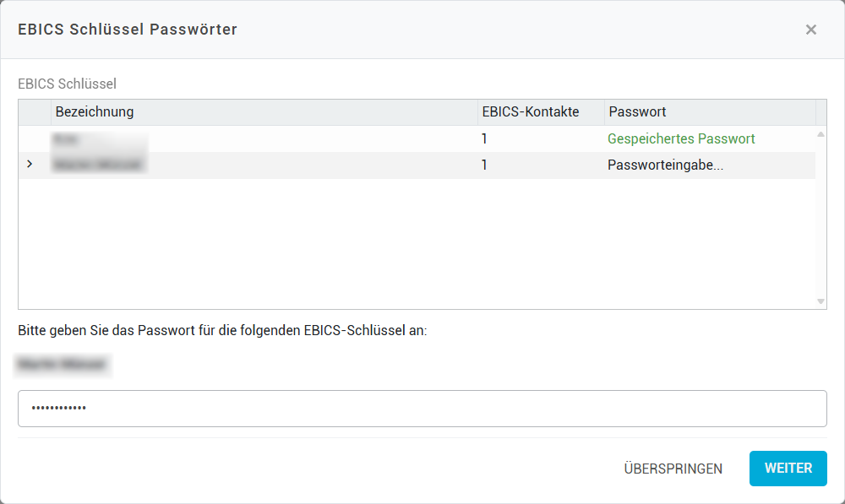Close the EBICS Schlüssel Passwörter dialog
Viewport: 845px width, 504px height.
[x=810, y=30]
